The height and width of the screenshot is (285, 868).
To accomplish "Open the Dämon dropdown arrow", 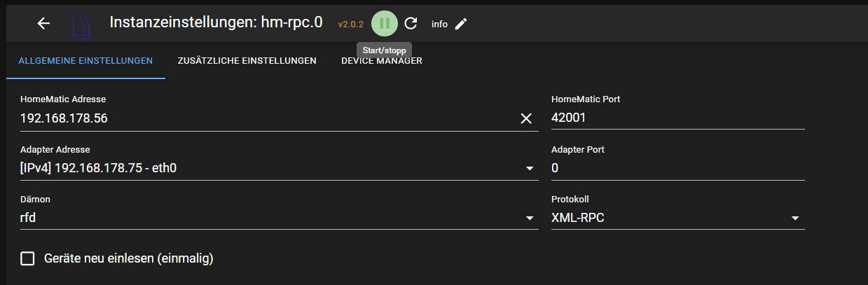I will tap(530, 218).
